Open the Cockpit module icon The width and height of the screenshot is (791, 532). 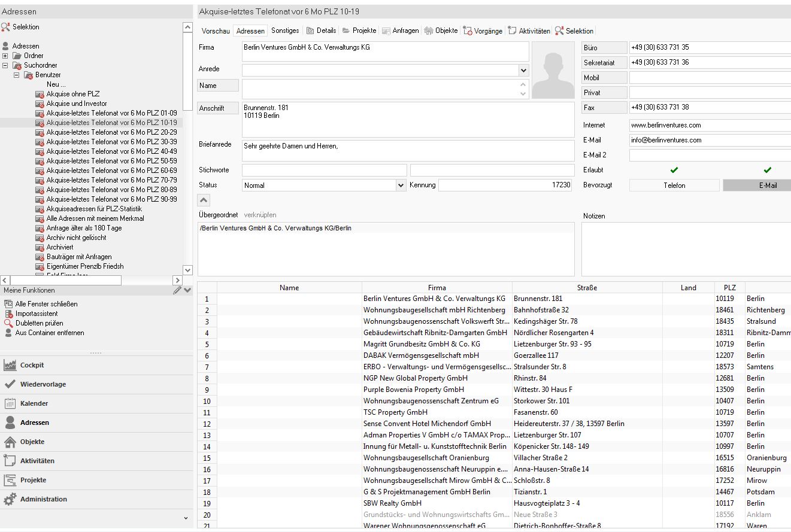tap(10, 365)
